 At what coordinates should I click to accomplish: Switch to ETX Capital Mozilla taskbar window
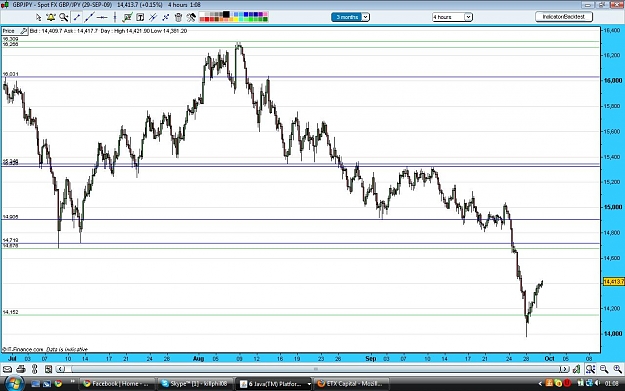pos(351,384)
